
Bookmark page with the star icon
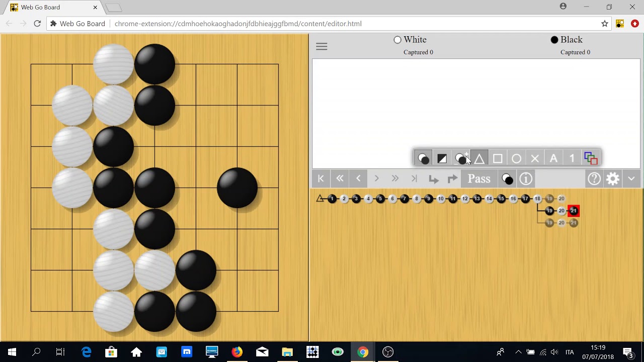click(x=605, y=24)
